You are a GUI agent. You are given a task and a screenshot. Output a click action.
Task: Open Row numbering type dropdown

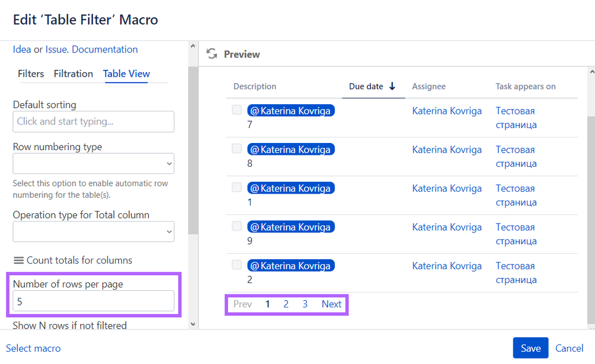point(94,163)
